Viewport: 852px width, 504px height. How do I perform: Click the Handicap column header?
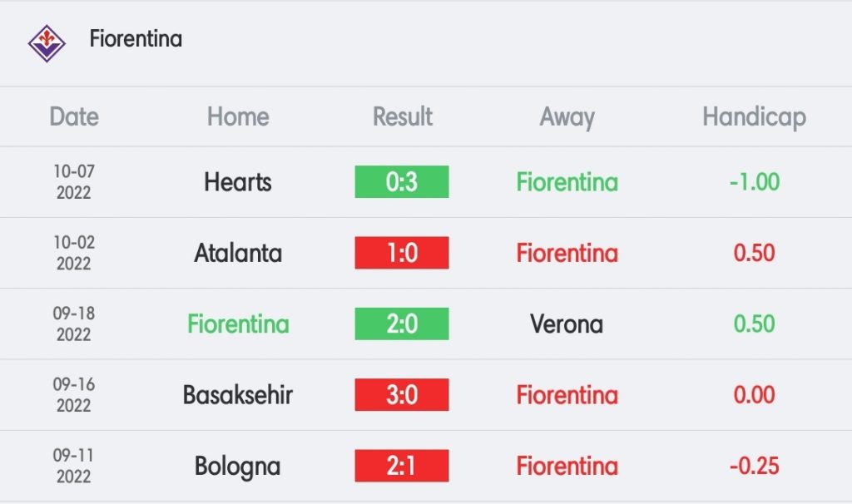pos(754,118)
